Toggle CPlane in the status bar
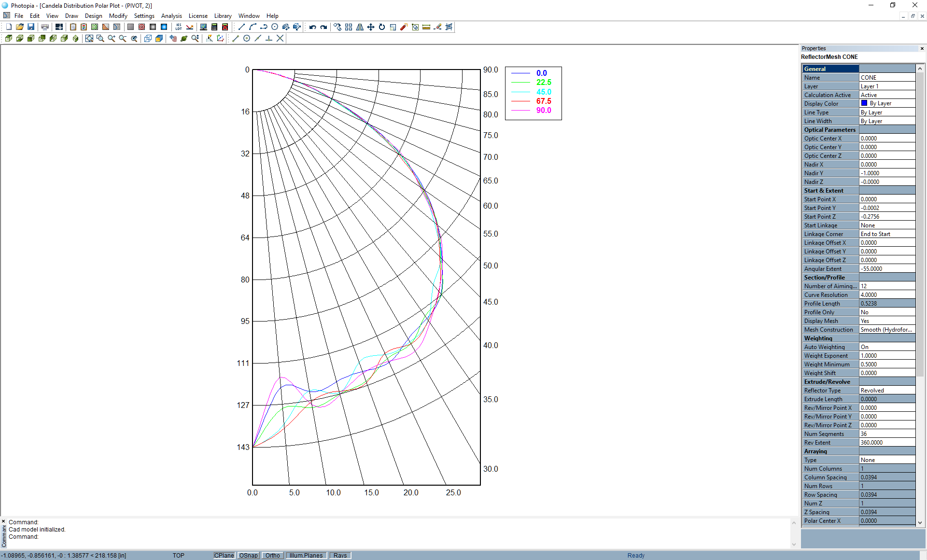The image size is (927, 560). click(224, 555)
